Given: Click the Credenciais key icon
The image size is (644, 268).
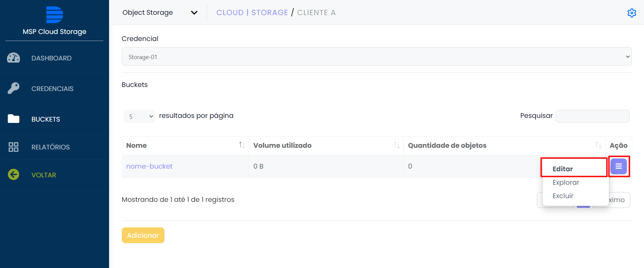Looking at the screenshot, I should click(x=13, y=88).
